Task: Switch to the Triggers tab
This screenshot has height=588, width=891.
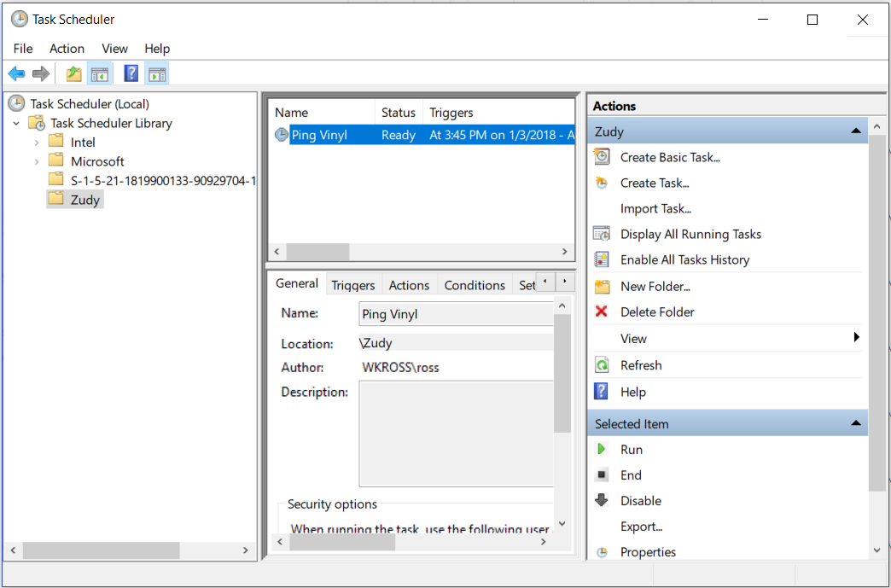Action: [352, 285]
